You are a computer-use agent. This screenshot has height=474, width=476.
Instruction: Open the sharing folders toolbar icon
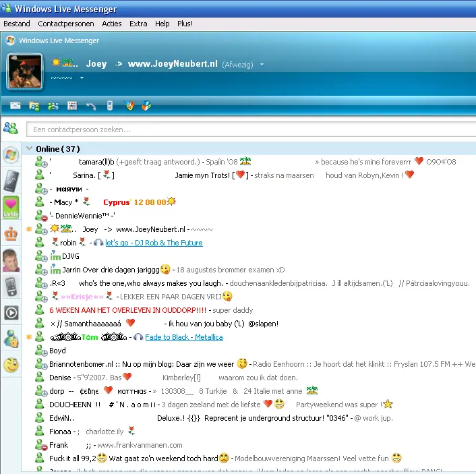coord(34,106)
